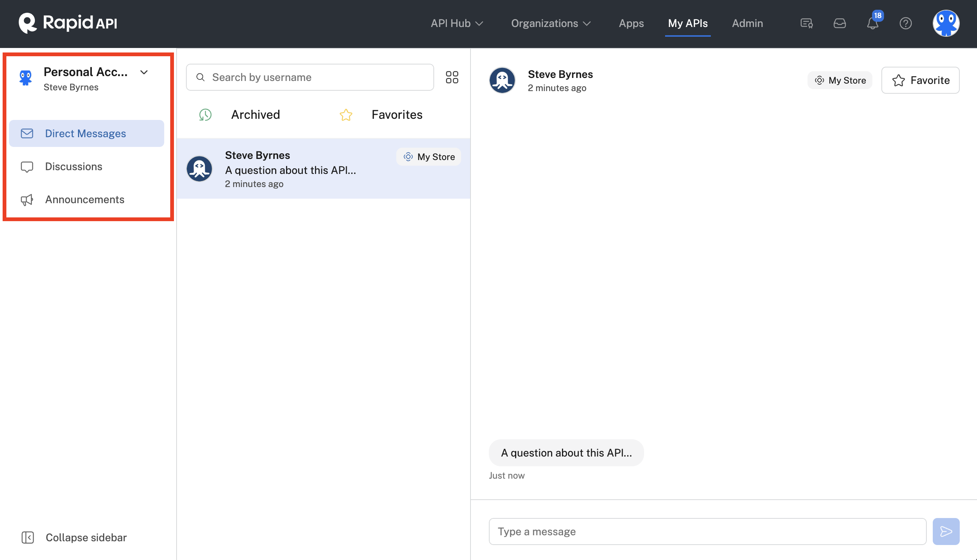Click '2 minutes ago' in conversation list
The image size is (977, 560).
click(254, 184)
